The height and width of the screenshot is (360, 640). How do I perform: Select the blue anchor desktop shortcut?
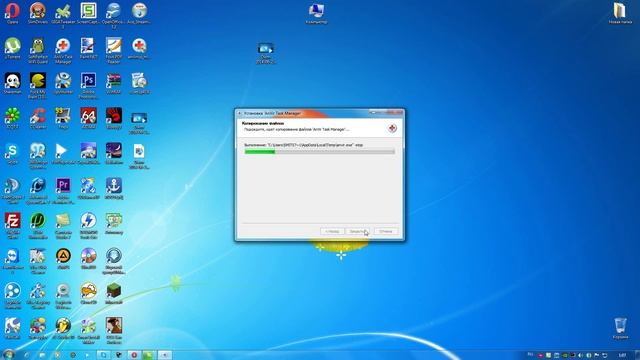coord(113,189)
